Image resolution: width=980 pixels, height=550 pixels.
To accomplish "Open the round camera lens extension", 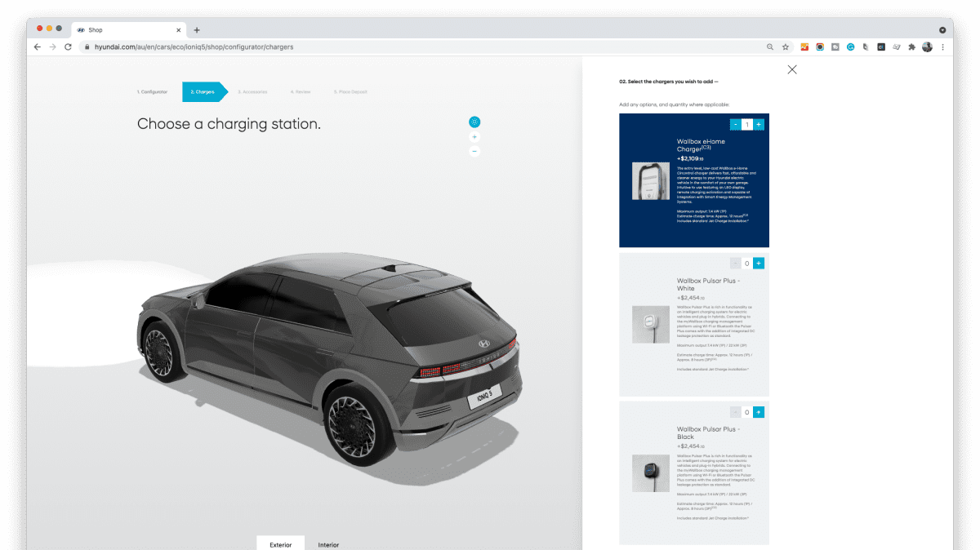I will click(820, 47).
